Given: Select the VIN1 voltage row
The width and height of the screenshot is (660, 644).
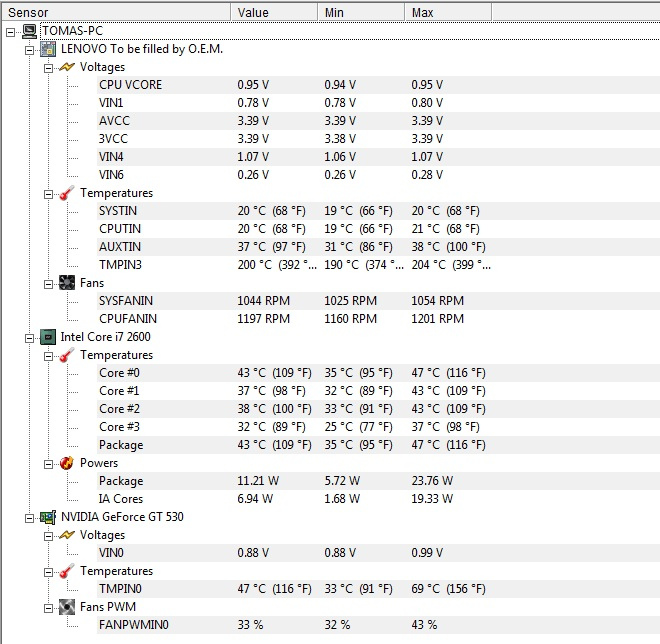Looking at the screenshot, I should [x=378, y=103].
